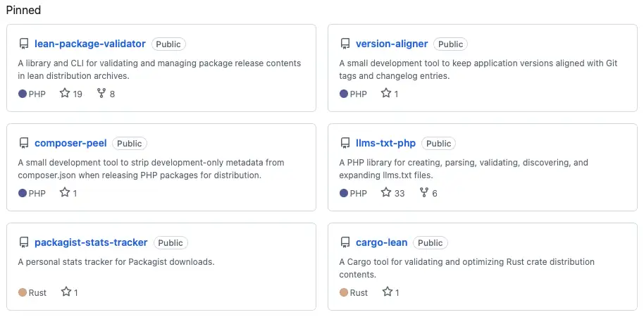The image size is (644, 317).
Task: Click repo icon beside version-aligner
Action: click(x=345, y=44)
